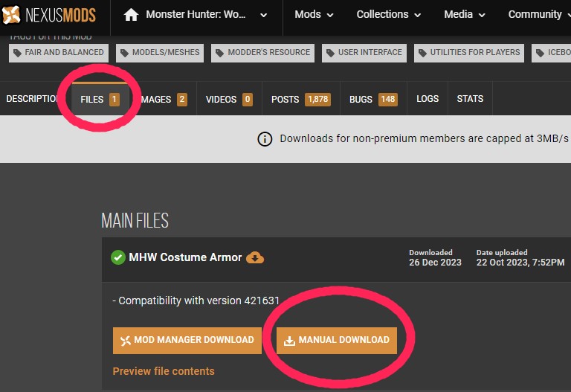This screenshot has height=392, width=571.
Task: Click the Manual Download button
Action: 337,340
